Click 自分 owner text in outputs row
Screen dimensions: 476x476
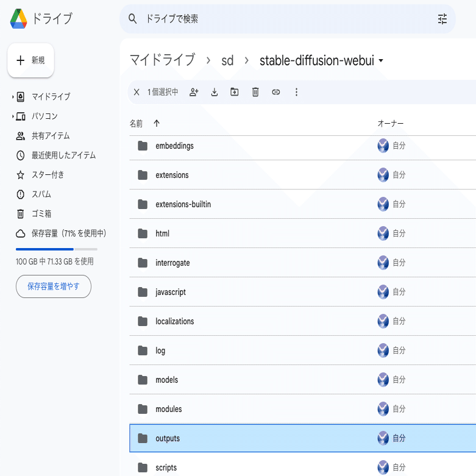pos(399,438)
